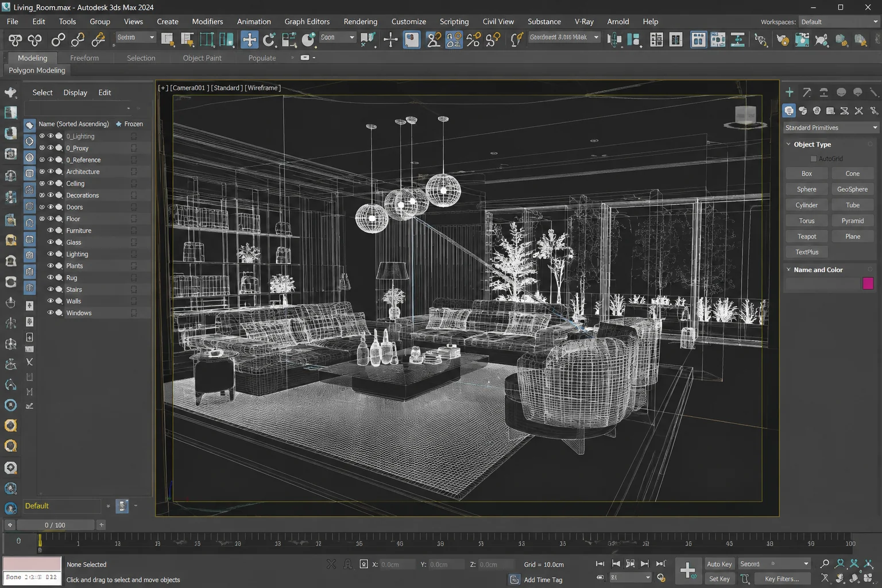The height and width of the screenshot is (588, 882).
Task: Open the Standard Primitives dropdown
Action: click(830, 127)
